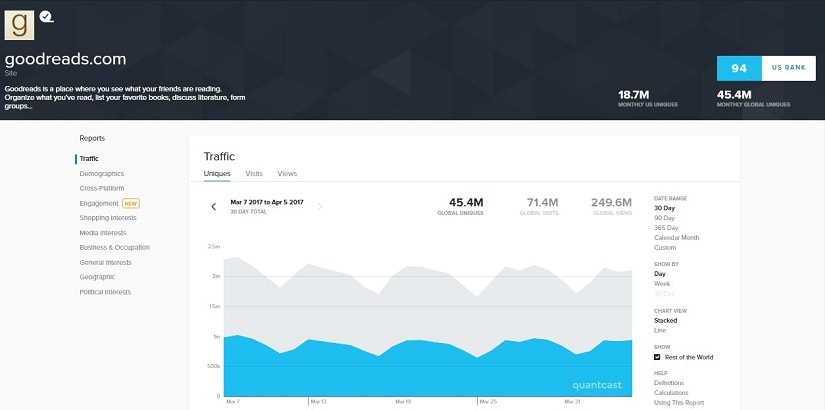The width and height of the screenshot is (825, 410).
Task: Open the Engagement report
Action: tap(99, 203)
